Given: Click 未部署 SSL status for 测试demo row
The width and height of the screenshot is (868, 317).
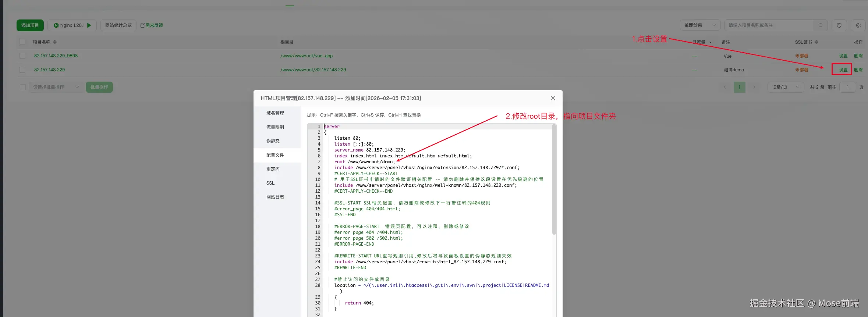Looking at the screenshot, I should (801, 70).
